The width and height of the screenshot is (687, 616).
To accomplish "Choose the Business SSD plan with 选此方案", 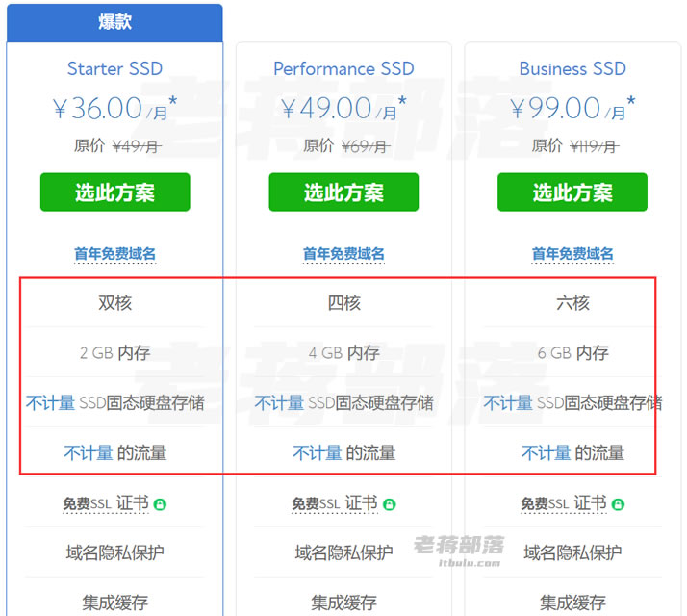I will click(x=572, y=192).
